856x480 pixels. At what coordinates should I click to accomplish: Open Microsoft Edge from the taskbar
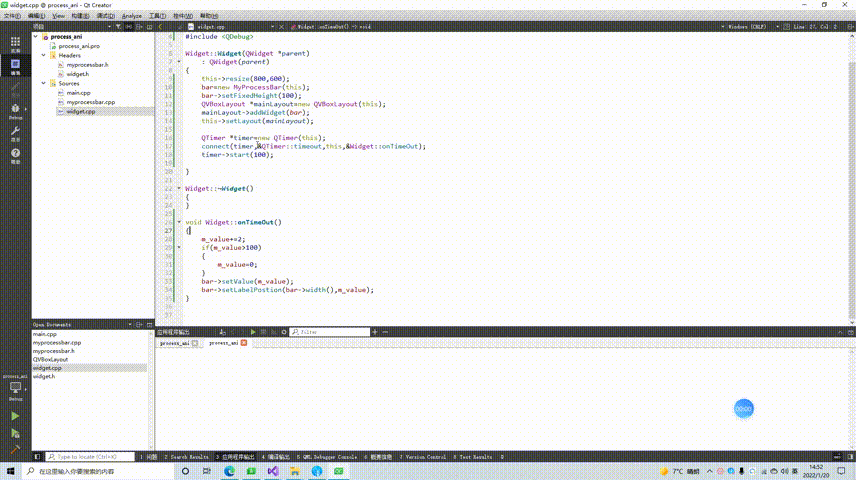(x=229, y=471)
